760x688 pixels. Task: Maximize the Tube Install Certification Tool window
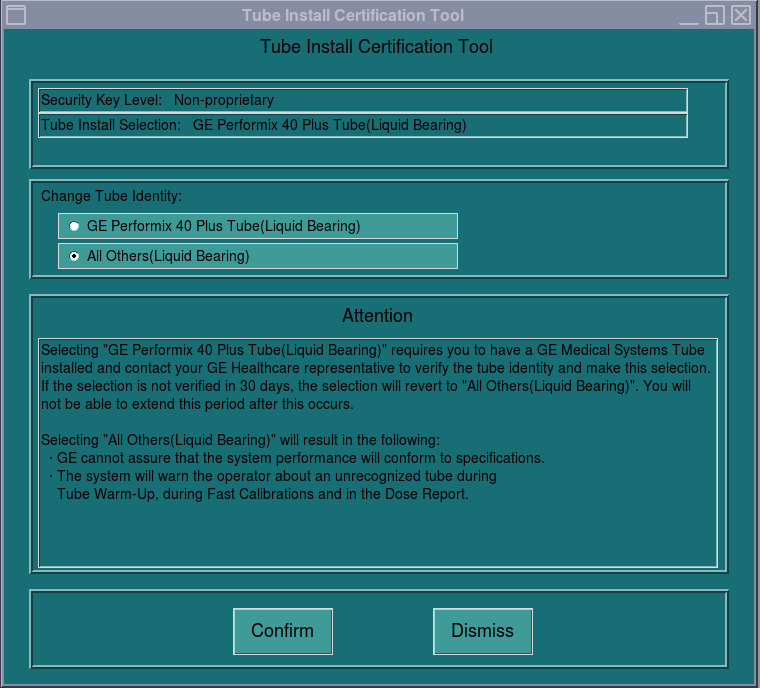pyautogui.click(x=714, y=15)
